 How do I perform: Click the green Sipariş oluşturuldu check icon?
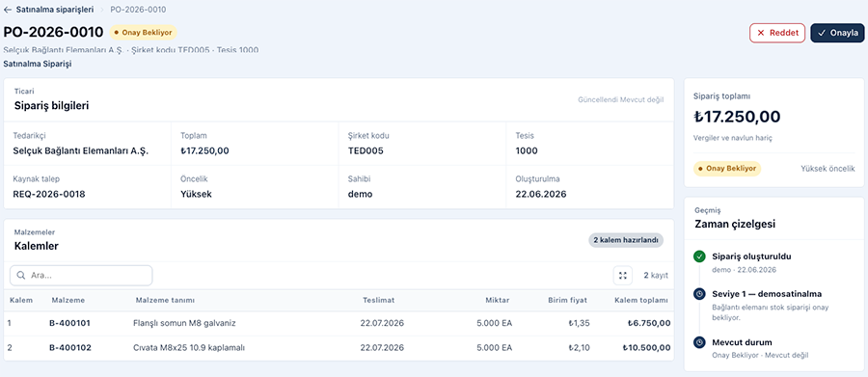[699, 256]
